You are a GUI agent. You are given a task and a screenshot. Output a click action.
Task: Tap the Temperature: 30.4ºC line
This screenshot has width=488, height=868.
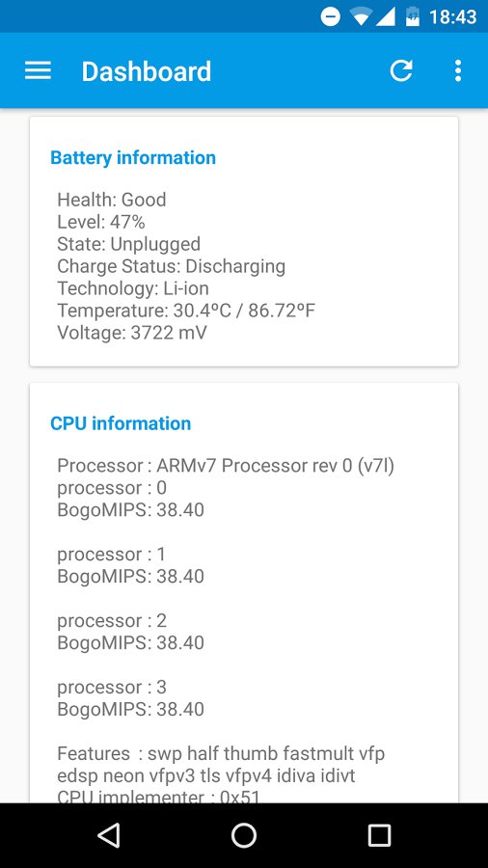point(186,311)
